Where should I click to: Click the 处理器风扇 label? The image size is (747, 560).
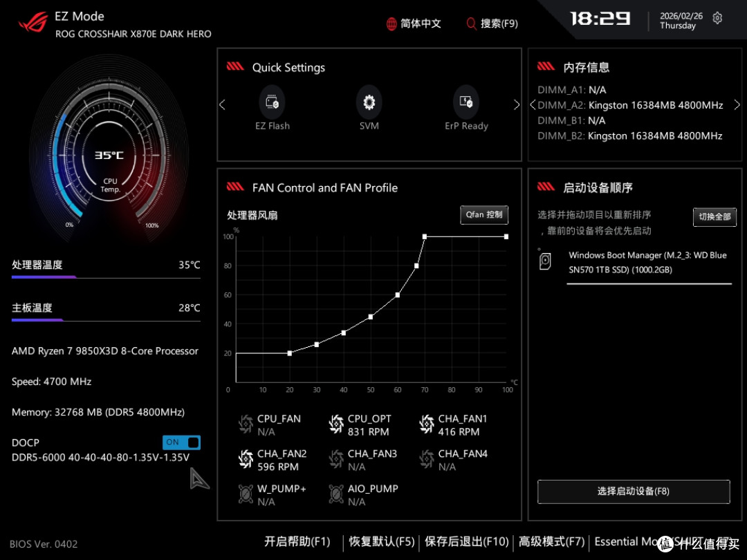click(252, 215)
